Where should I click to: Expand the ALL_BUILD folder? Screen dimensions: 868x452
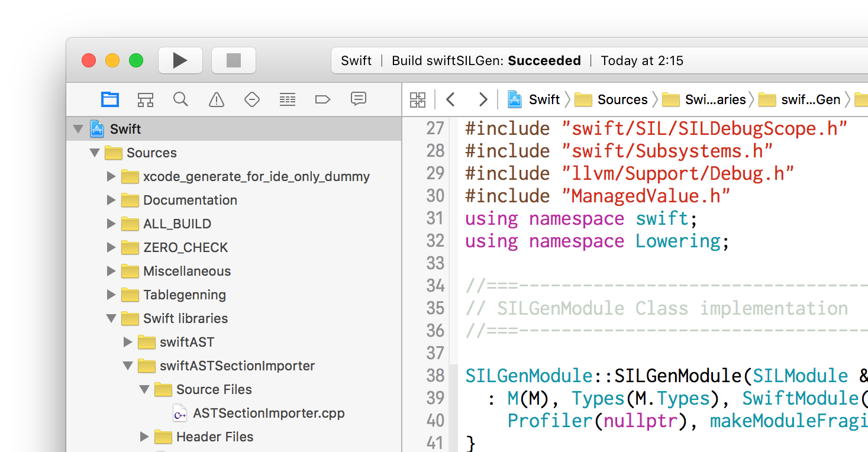[x=111, y=224]
